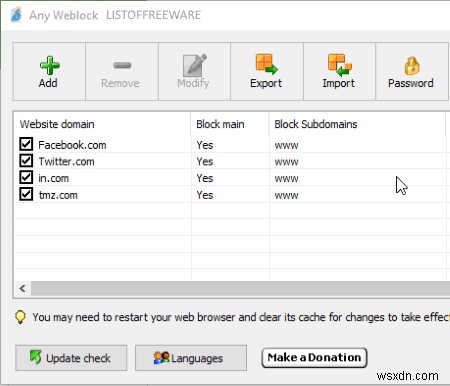The width and height of the screenshot is (450, 386).
Task: Click www subdomain in tmz.com row
Action: pyautogui.click(x=286, y=196)
